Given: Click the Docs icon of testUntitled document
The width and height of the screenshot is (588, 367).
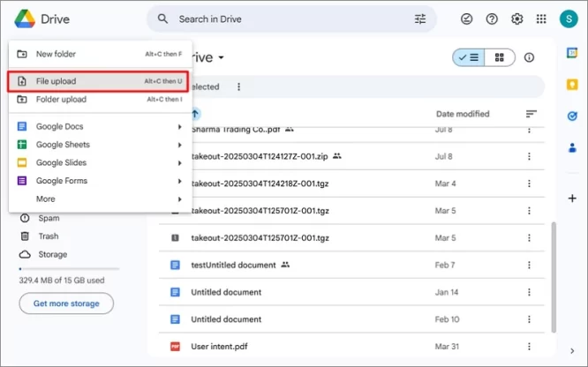Looking at the screenshot, I should click(x=175, y=265).
